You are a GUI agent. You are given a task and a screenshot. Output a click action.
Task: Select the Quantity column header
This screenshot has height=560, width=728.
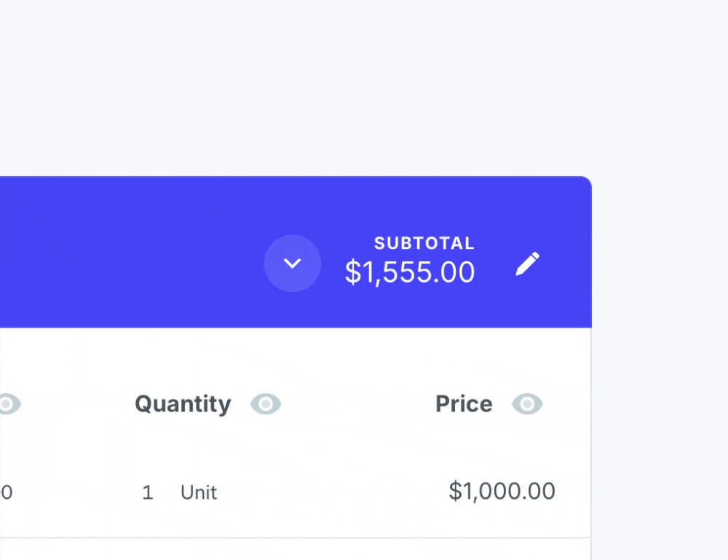(183, 403)
